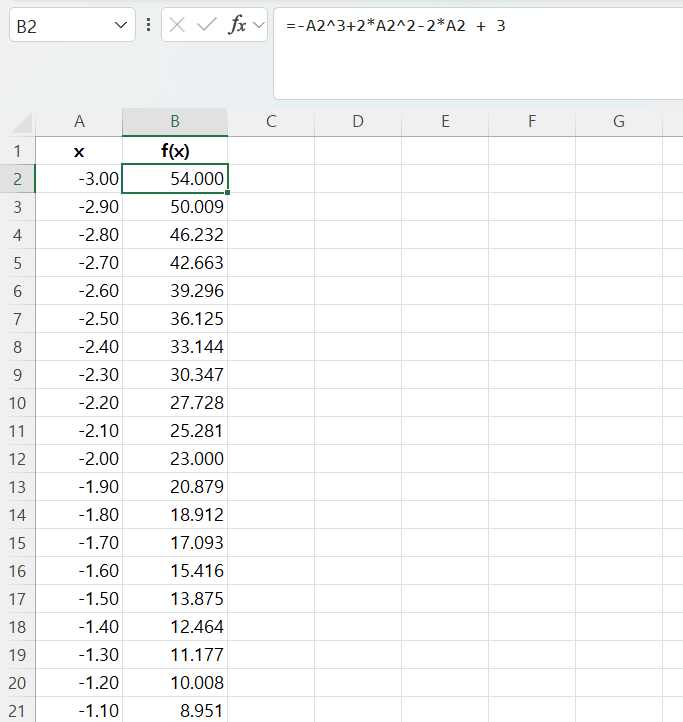Screen dimensions: 683x722
Task: Click the Cancel X icon in formula bar
Action: [178, 26]
